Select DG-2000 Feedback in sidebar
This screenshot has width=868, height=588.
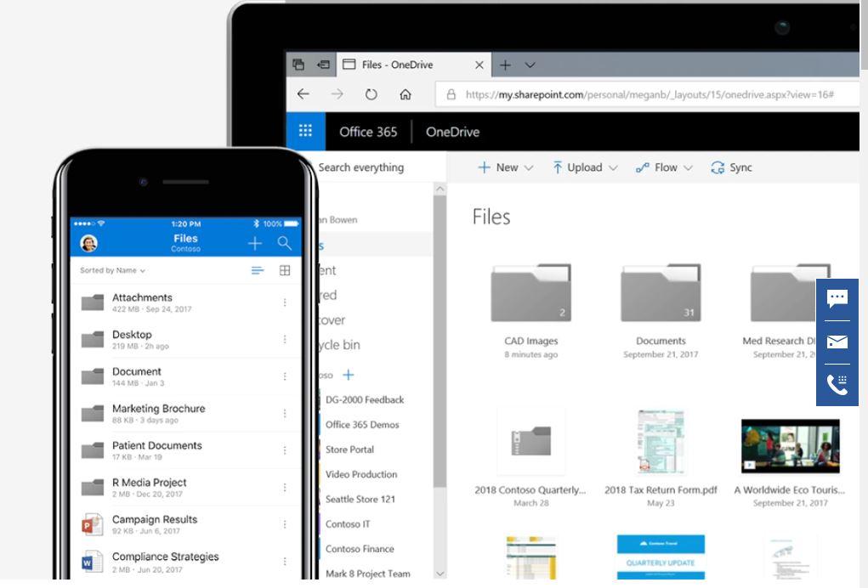pyautogui.click(x=364, y=399)
